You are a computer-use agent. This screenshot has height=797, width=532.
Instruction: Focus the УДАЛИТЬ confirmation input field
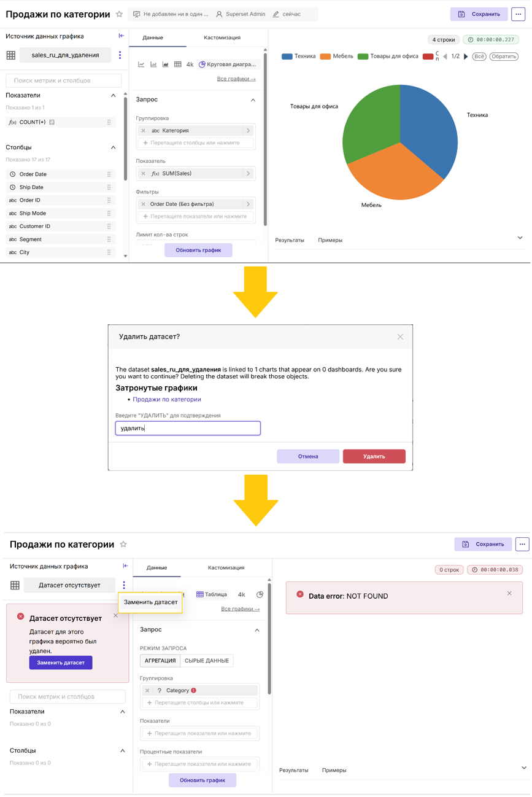coord(188,428)
